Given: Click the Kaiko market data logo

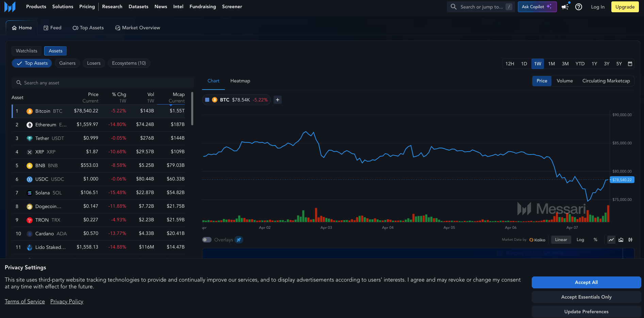Looking at the screenshot, I should coord(537,240).
